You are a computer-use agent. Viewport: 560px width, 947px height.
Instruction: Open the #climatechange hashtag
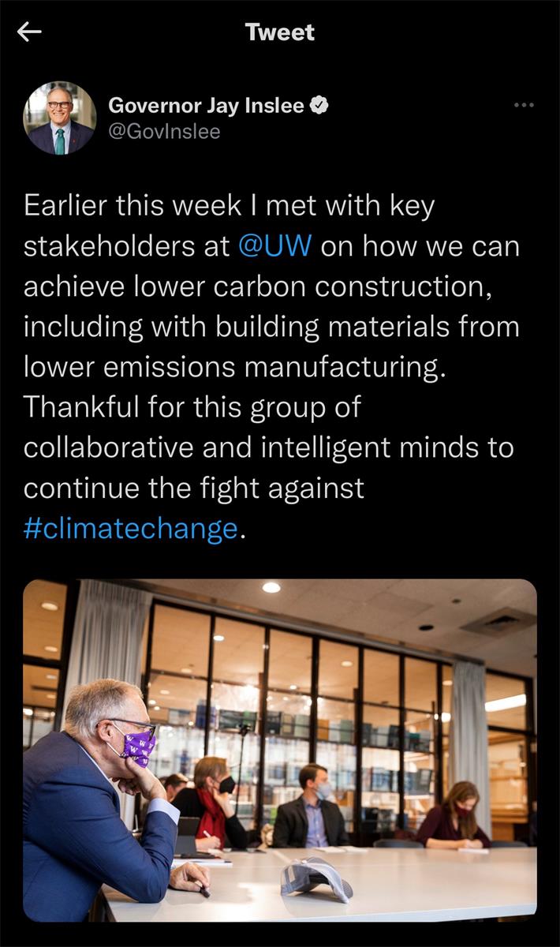click(130, 528)
